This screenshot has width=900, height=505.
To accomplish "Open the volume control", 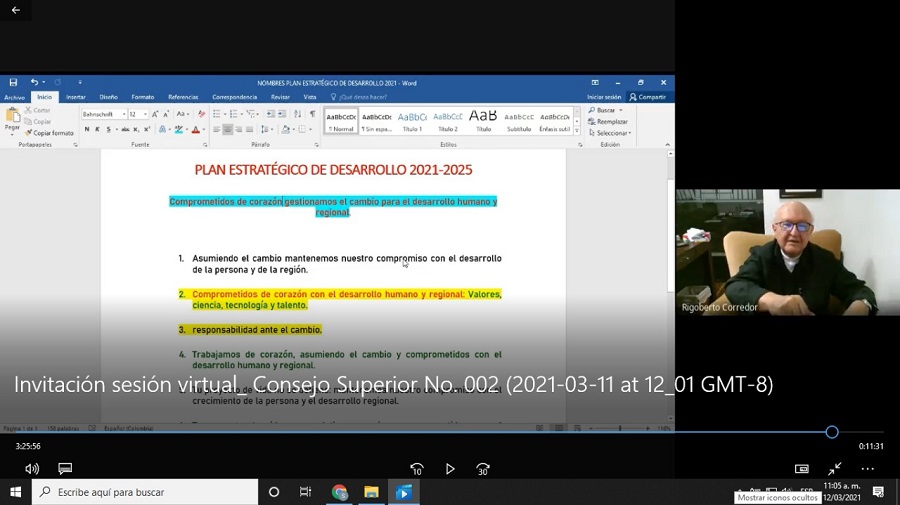I will [32, 469].
